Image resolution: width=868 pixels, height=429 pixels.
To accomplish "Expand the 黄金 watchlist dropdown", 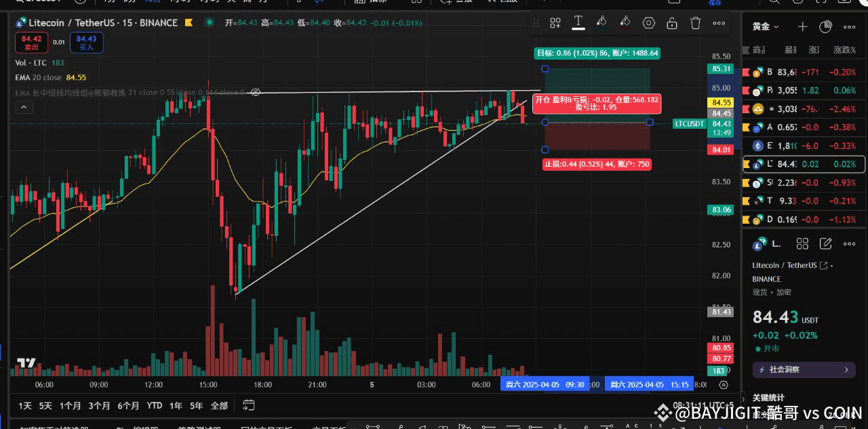I will pyautogui.click(x=764, y=26).
